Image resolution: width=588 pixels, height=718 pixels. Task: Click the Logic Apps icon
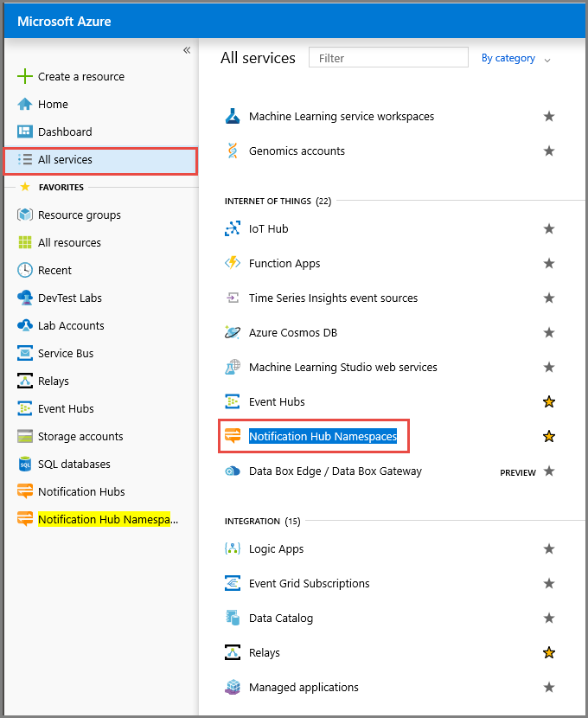233,548
